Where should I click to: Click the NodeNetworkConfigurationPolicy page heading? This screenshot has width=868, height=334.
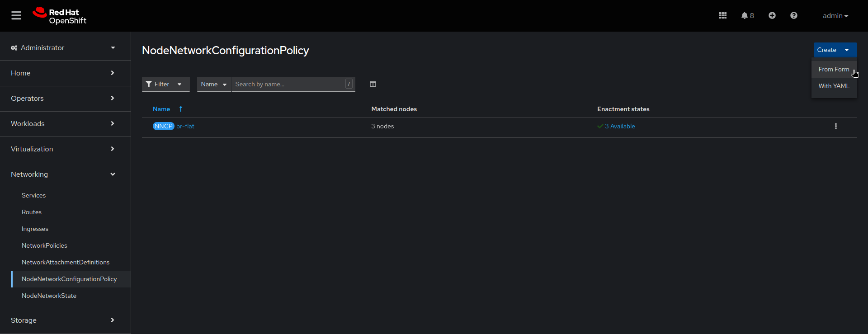226,51
